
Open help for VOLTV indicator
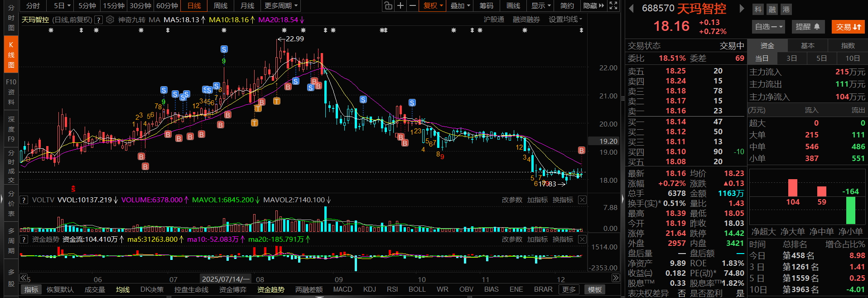(24, 200)
